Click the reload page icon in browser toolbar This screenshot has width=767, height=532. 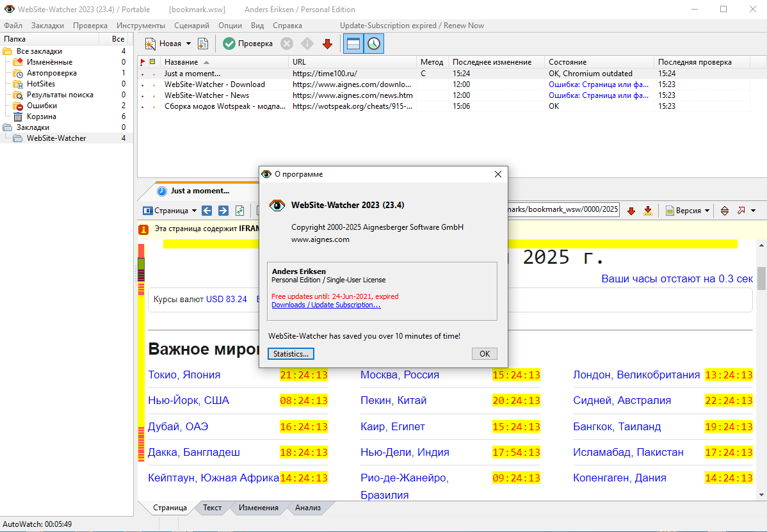[x=240, y=211]
